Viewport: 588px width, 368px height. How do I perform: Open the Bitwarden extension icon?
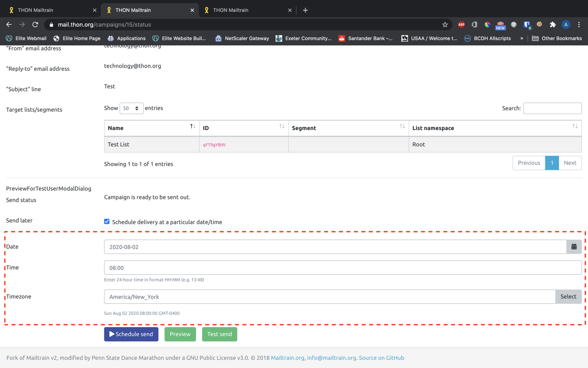(527, 25)
